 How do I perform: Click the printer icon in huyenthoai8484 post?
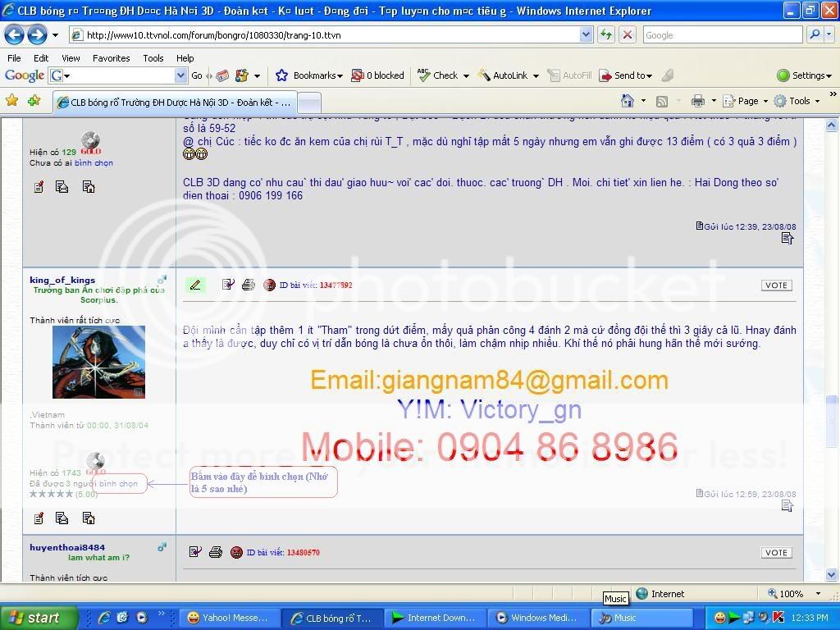tap(216, 552)
